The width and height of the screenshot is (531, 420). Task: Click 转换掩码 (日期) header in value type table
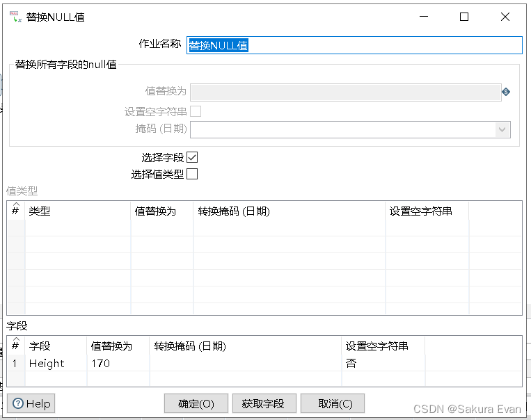pos(290,211)
